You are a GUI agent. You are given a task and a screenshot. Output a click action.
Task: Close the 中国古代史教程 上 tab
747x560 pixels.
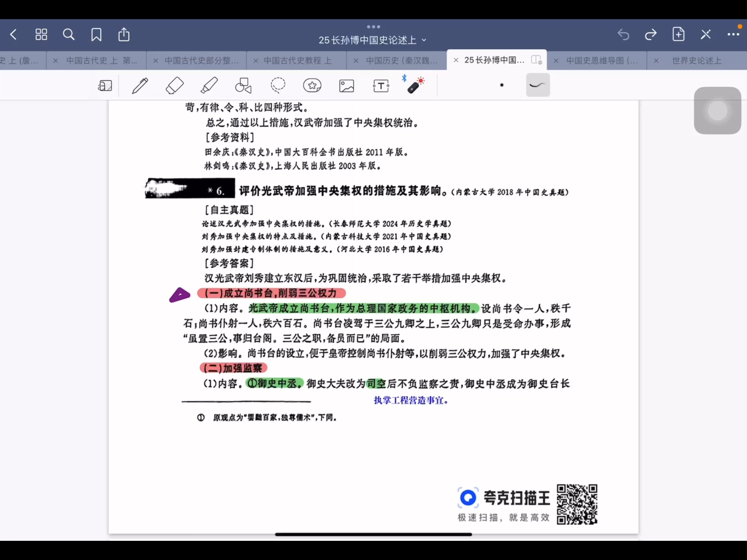tap(256, 61)
